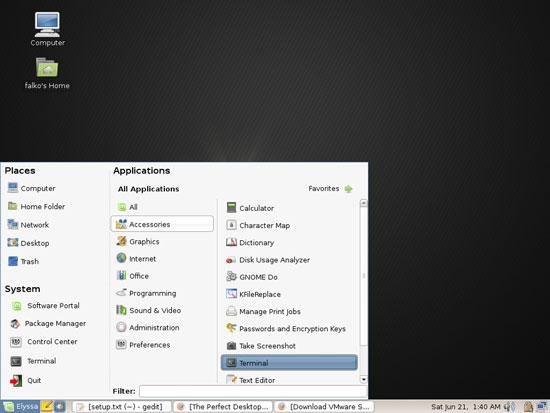The height and width of the screenshot is (413, 550).
Task: Launch Take Screenshot application icon
Action: click(231, 346)
